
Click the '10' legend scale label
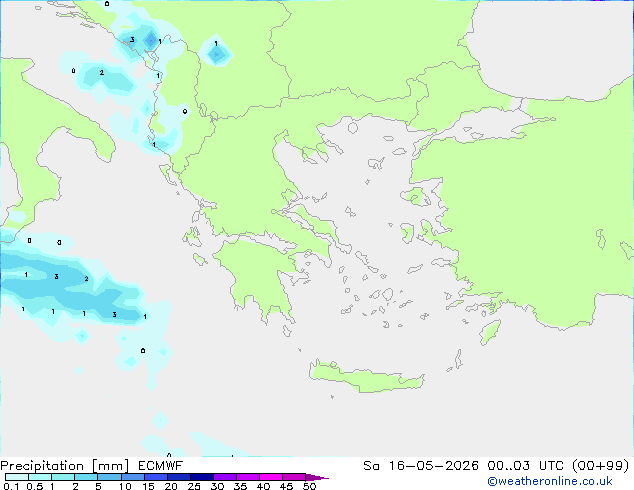tap(125, 486)
